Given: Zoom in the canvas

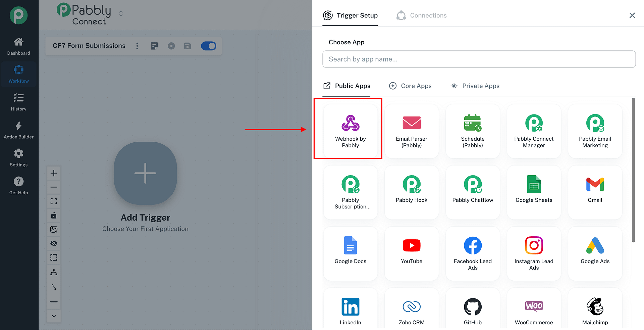Looking at the screenshot, I should pyautogui.click(x=54, y=173).
